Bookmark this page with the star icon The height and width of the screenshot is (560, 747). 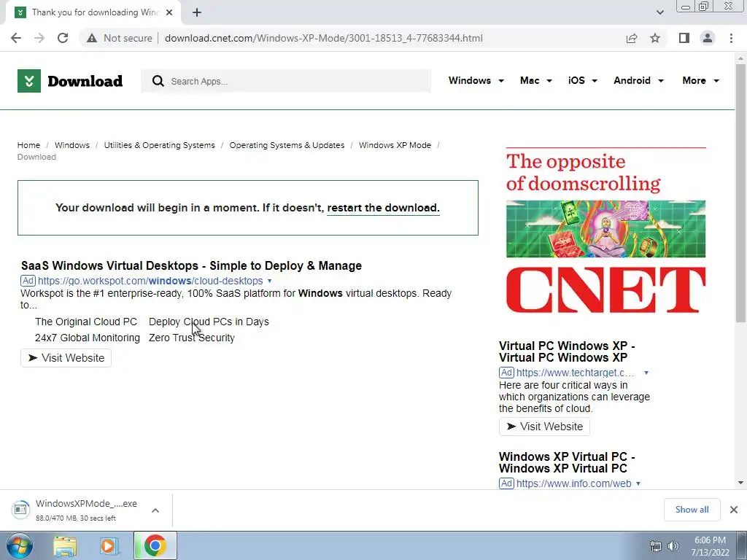tap(655, 38)
